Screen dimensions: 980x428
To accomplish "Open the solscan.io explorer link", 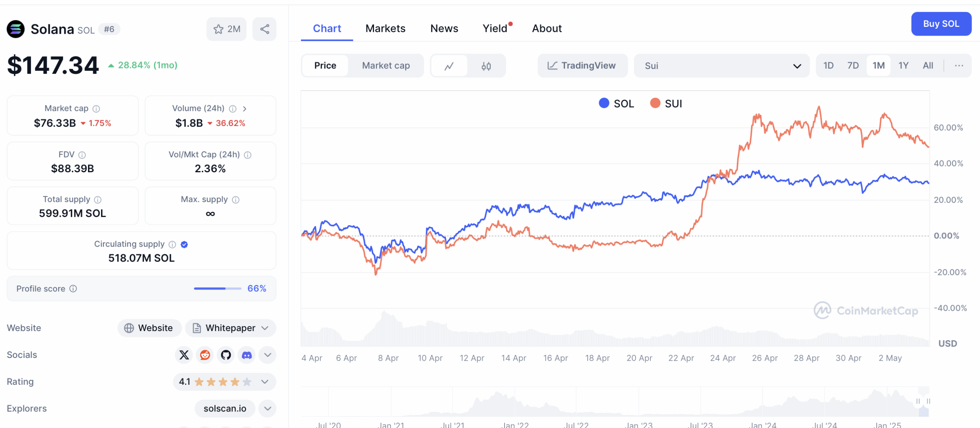I will tap(225, 408).
